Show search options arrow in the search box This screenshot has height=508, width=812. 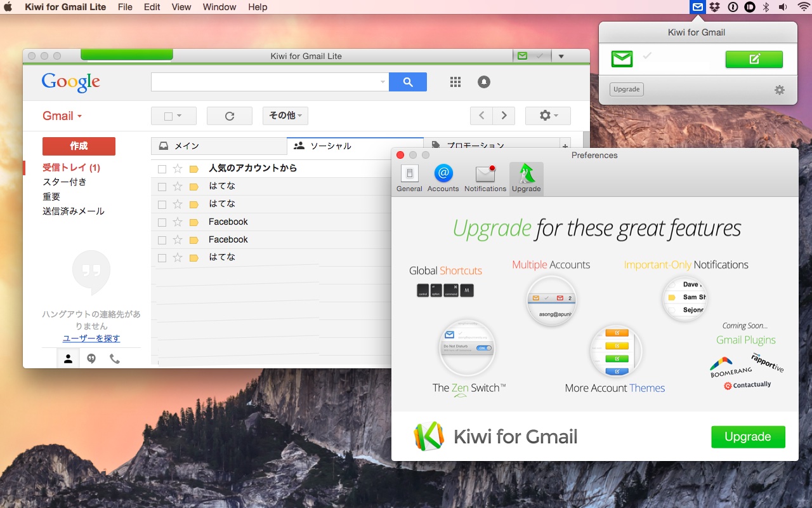coord(383,82)
